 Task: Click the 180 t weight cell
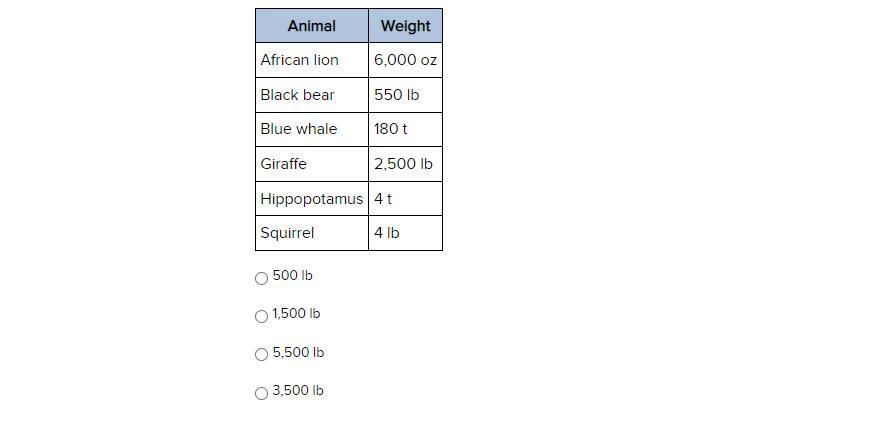(x=405, y=129)
